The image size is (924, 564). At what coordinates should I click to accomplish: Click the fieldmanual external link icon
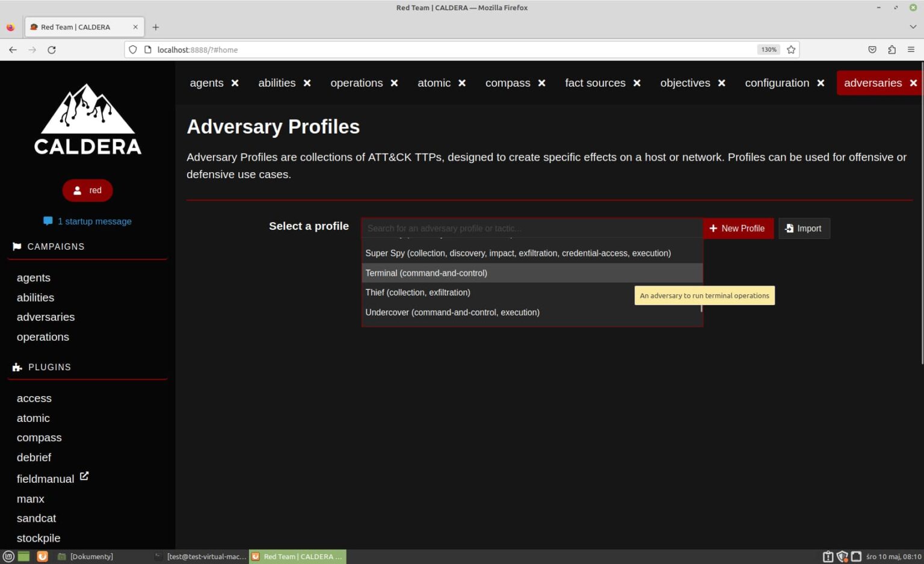click(84, 476)
